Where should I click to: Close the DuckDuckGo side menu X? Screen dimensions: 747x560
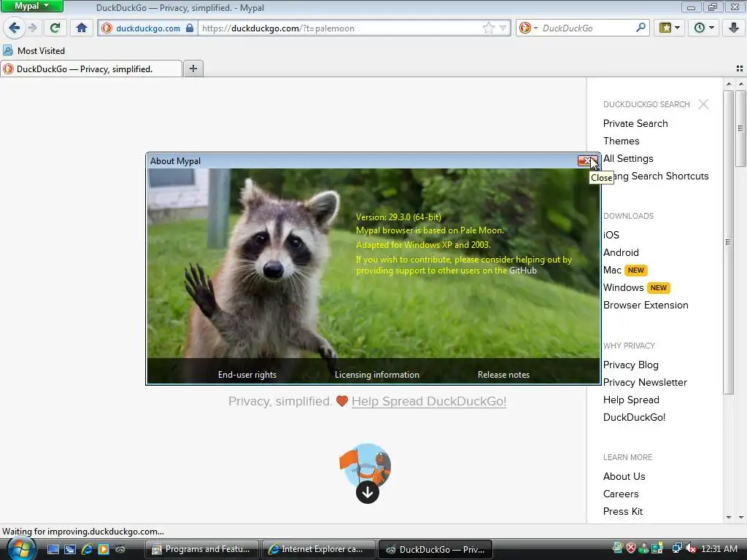click(x=703, y=104)
